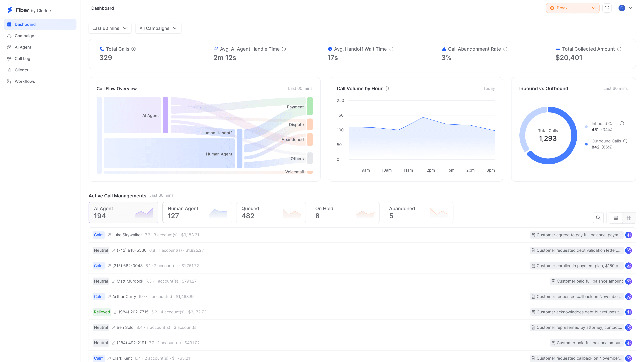The height and width of the screenshot is (362, 644).
Task: Select the Human Agent filter card
Action: [x=197, y=212]
